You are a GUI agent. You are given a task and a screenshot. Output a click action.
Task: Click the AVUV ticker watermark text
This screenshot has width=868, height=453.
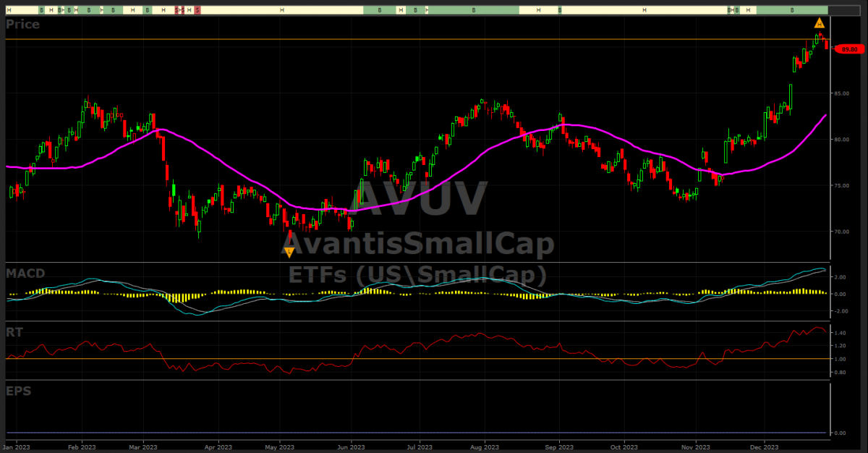[x=420, y=198]
